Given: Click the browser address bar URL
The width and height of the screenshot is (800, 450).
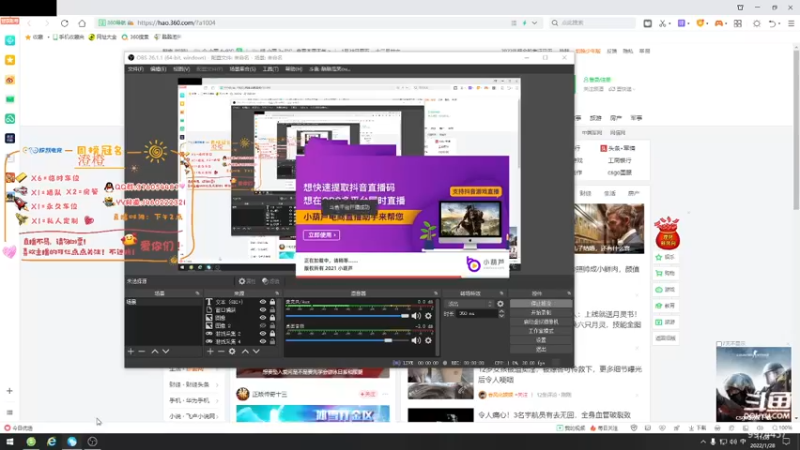Looking at the screenshot, I should point(176,23).
